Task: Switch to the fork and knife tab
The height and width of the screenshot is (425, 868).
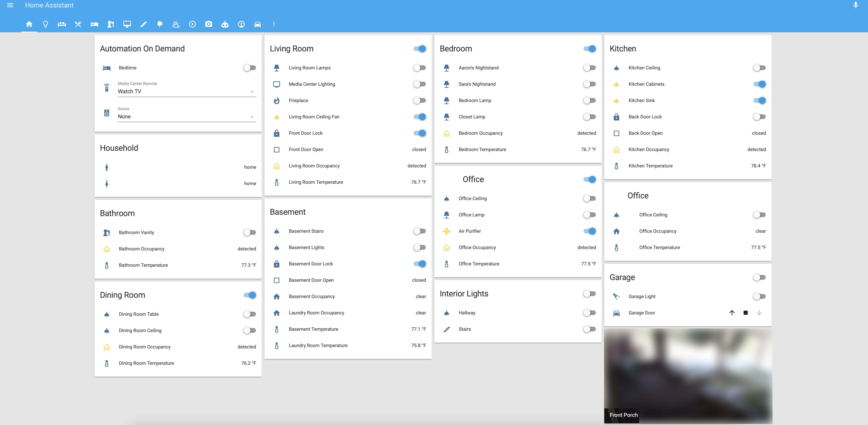Action: tap(78, 24)
